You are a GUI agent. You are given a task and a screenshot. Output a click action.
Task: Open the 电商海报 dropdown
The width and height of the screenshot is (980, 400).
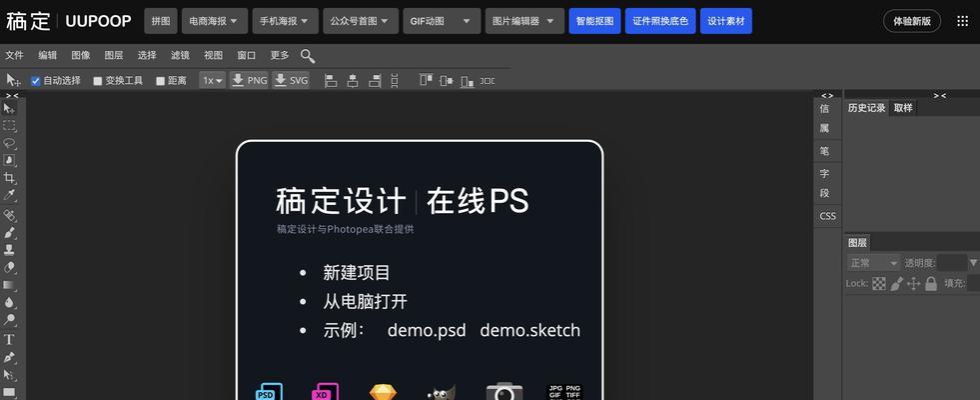pos(215,21)
